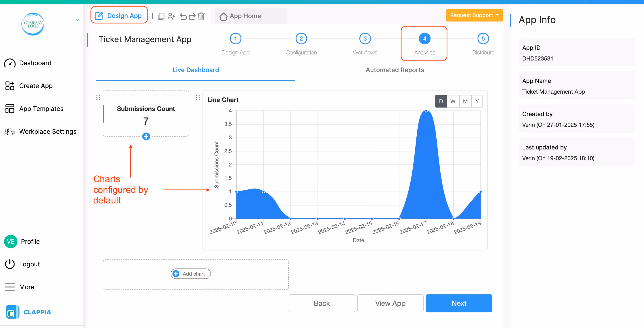The width and height of the screenshot is (644, 328).
Task: Click the View App button
Action: (390, 303)
